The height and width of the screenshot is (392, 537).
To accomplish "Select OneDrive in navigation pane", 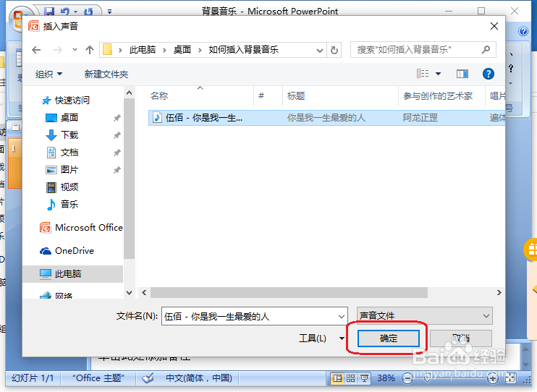I will [67, 251].
